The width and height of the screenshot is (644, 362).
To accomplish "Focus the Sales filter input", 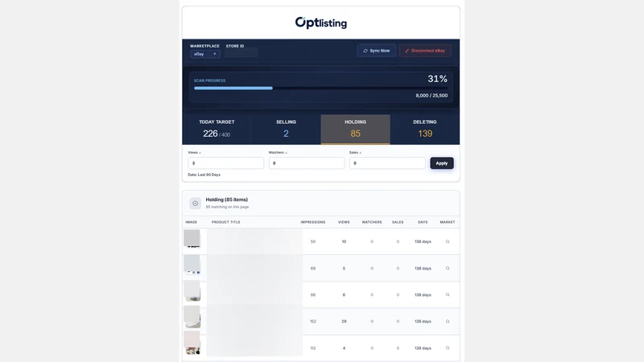I will [x=387, y=163].
